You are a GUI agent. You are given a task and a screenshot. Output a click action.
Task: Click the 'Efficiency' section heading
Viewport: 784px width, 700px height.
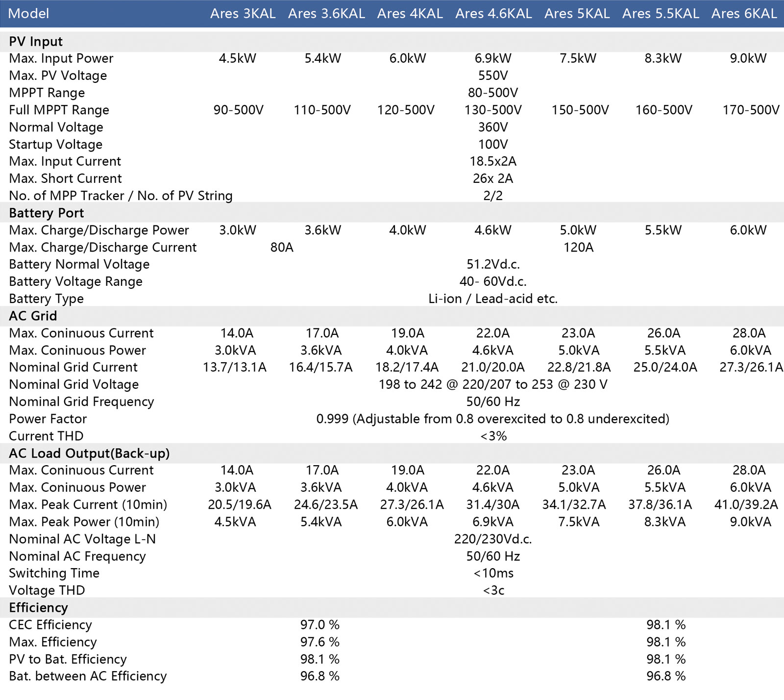pos(38,608)
